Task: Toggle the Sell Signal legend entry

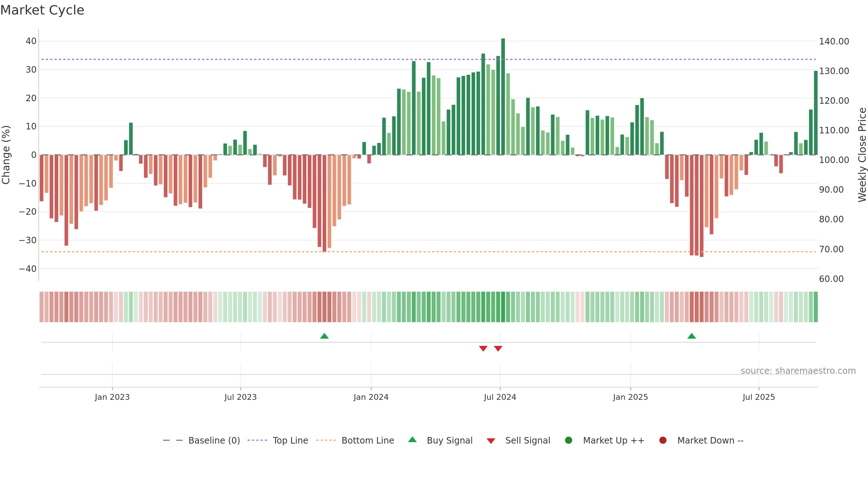Action: coord(518,440)
